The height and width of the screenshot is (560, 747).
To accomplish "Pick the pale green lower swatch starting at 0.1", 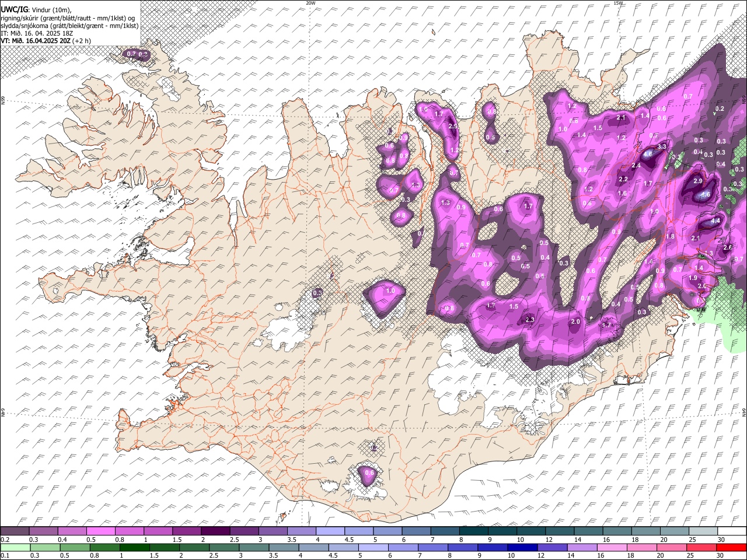I will pos(15,547).
